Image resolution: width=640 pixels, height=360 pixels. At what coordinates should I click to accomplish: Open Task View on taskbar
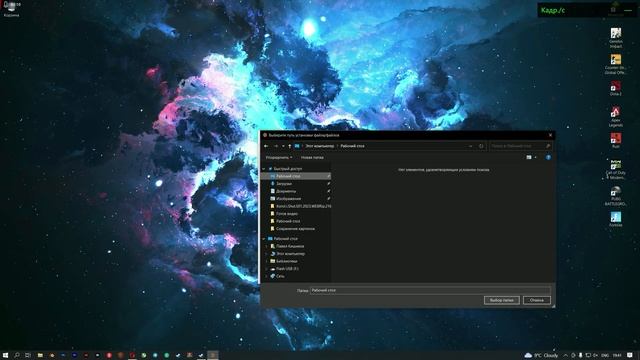28,355
